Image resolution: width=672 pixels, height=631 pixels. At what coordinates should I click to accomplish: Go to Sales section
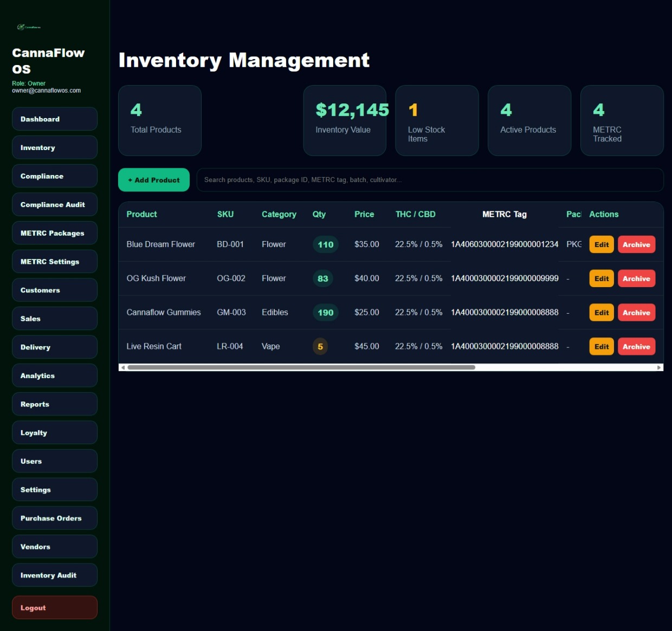point(55,318)
